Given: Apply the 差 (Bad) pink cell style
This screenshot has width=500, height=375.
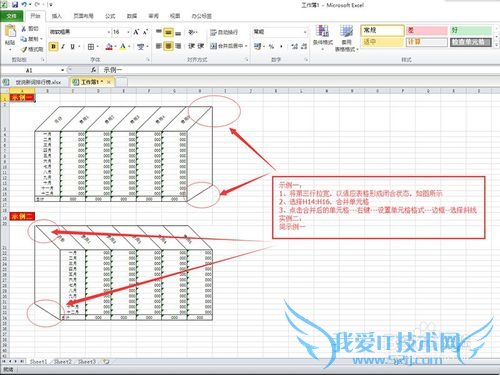Looking at the screenshot, I should tap(427, 30).
